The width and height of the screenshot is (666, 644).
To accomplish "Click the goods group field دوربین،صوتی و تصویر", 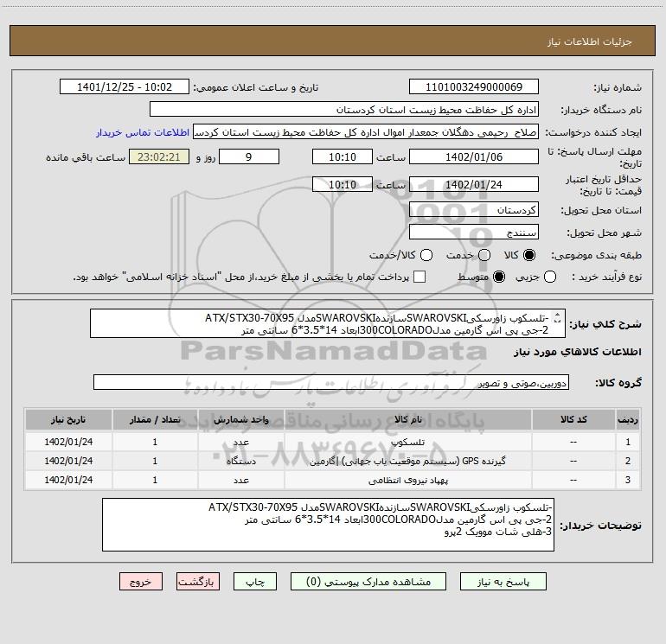I will click(x=331, y=382).
